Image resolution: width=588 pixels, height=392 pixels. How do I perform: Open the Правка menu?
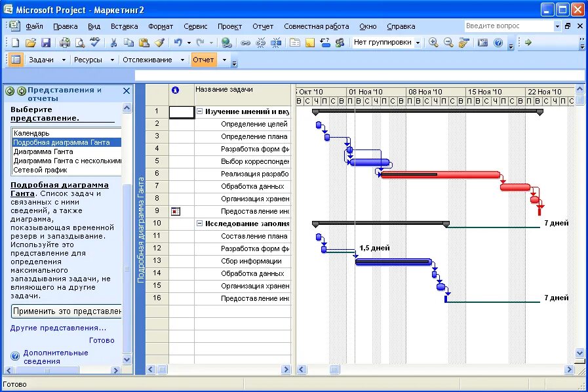pos(66,27)
